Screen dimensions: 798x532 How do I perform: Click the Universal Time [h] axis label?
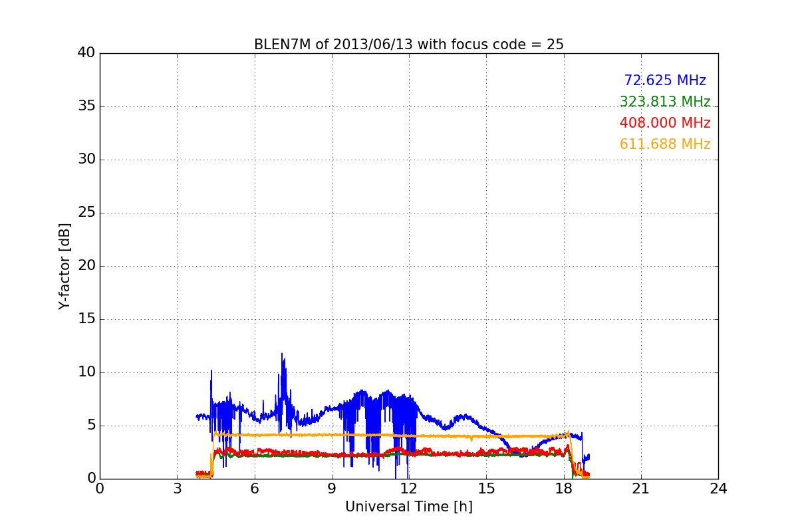pos(409,507)
